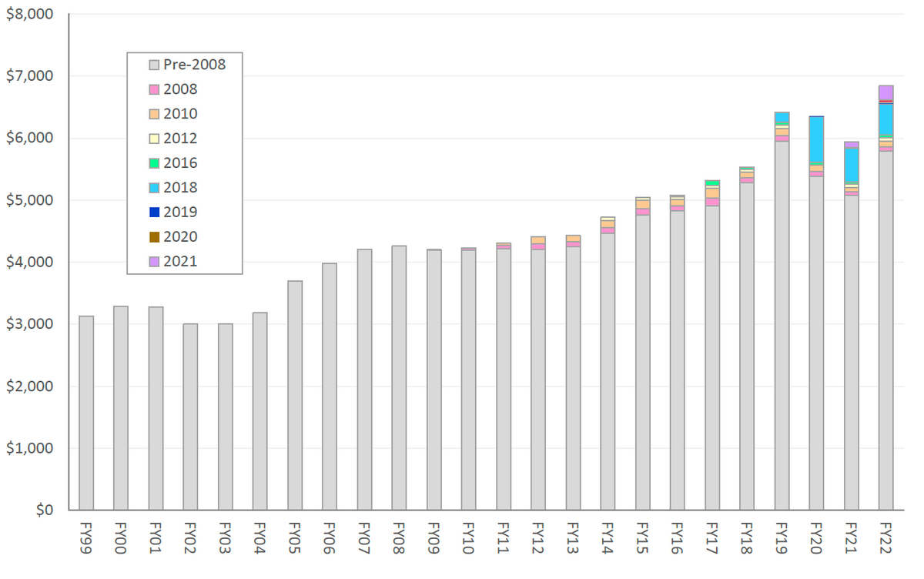The image size is (924, 579).
Task: Click the gray portion of FY19 bar
Action: pos(782,325)
